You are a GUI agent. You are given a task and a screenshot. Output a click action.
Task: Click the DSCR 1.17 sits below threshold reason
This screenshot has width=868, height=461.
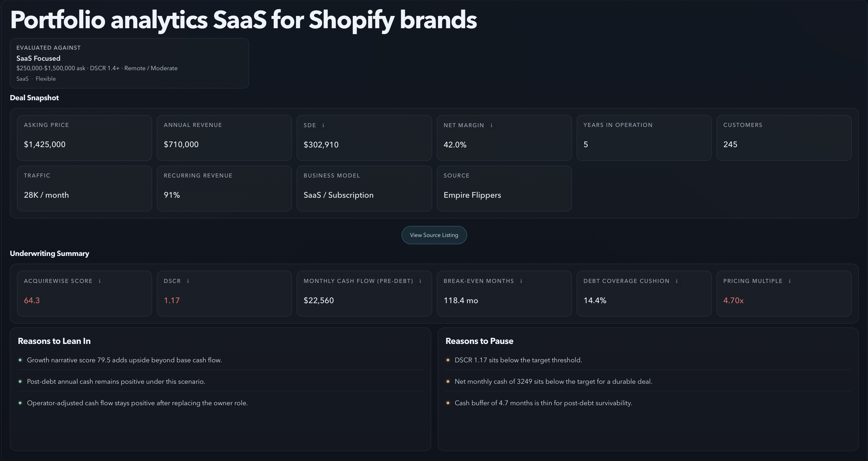(518, 360)
